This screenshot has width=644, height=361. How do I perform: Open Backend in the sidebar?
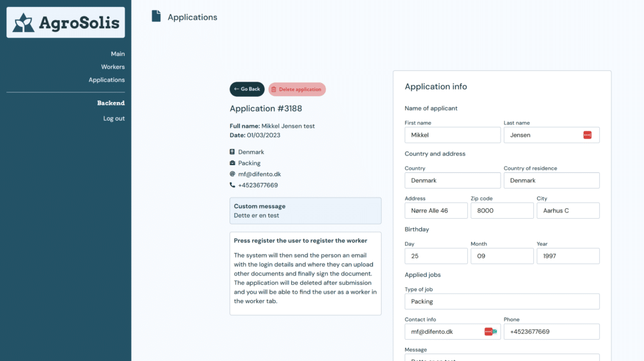click(x=111, y=103)
